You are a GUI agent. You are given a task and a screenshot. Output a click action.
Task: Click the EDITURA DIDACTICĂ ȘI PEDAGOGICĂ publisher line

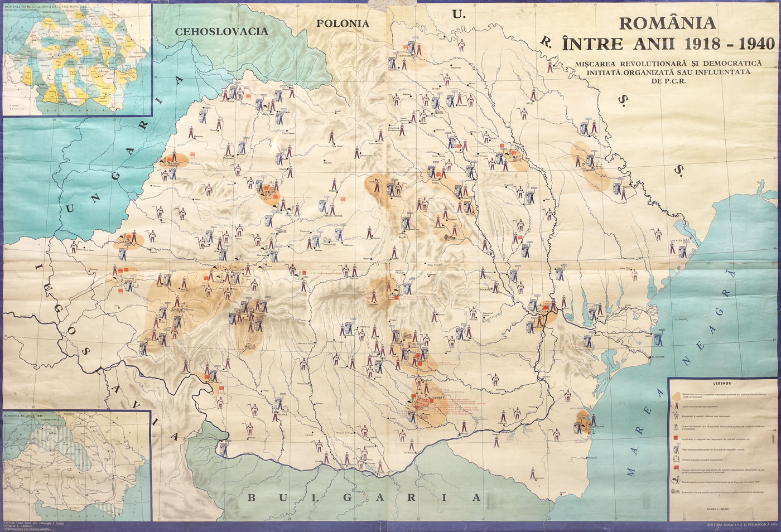click(x=743, y=525)
